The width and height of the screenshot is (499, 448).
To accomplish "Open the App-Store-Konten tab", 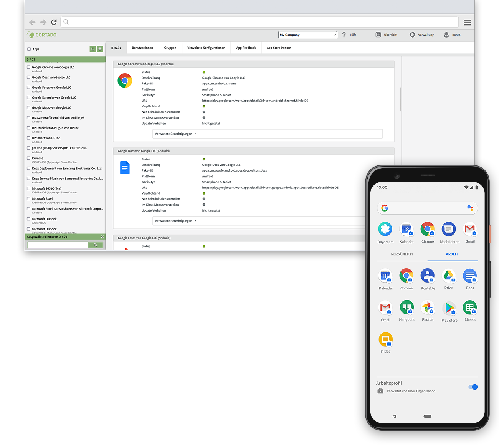I will (x=279, y=48).
